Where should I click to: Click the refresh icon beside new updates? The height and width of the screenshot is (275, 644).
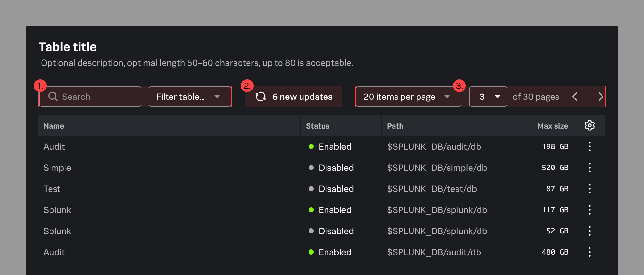(x=261, y=97)
